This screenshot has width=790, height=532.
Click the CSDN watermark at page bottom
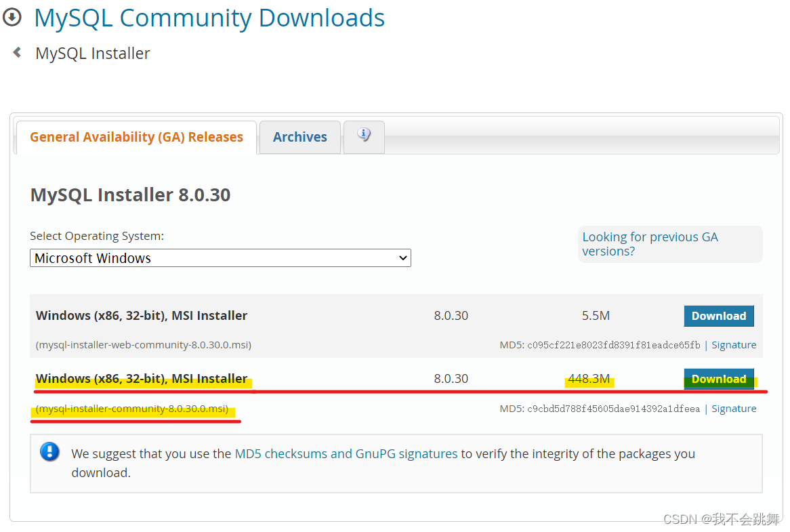coord(722,520)
